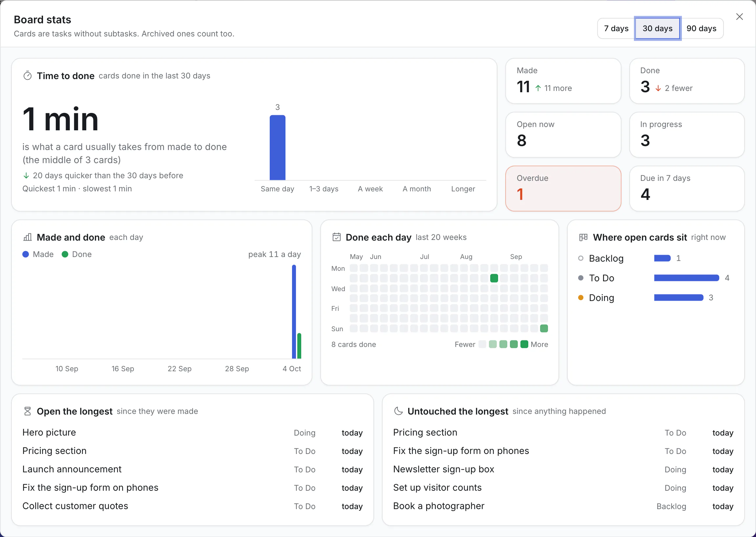The image size is (756, 537).
Task: Open Launch announcement card row
Action: coord(192,469)
